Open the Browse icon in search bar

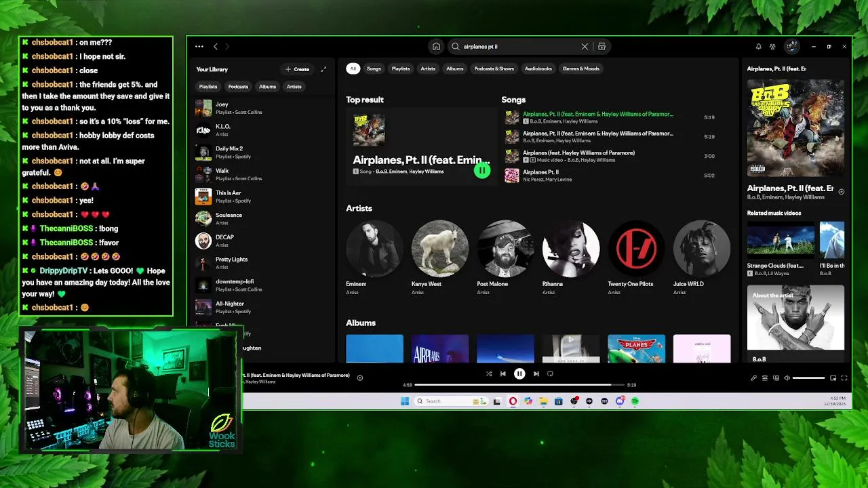[601, 47]
